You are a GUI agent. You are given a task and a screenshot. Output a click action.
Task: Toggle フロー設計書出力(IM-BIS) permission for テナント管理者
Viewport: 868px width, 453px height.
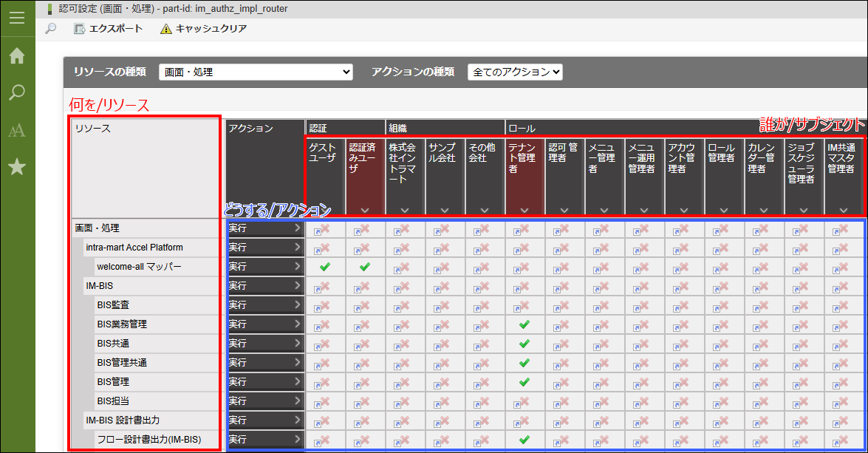click(524, 440)
